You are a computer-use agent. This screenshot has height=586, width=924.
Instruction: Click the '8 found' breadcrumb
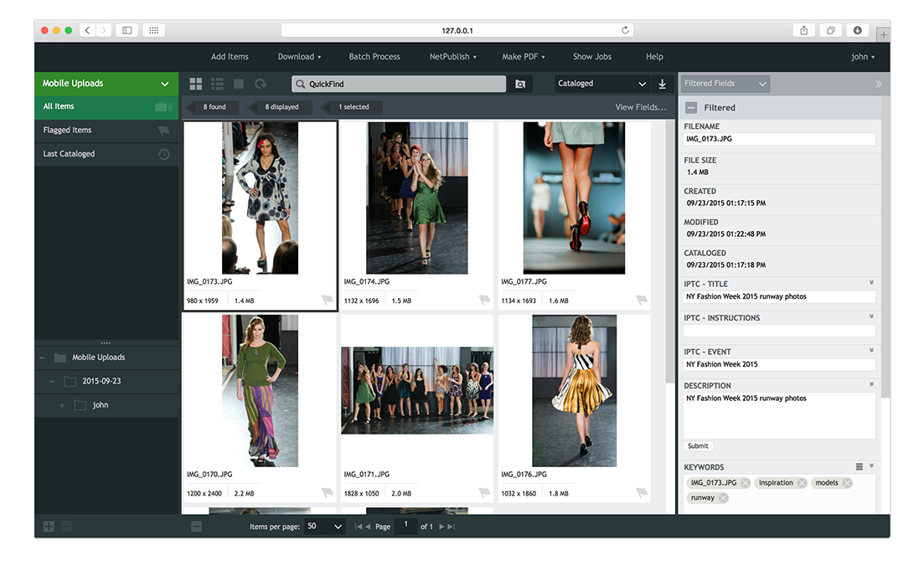tap(214, 107)
